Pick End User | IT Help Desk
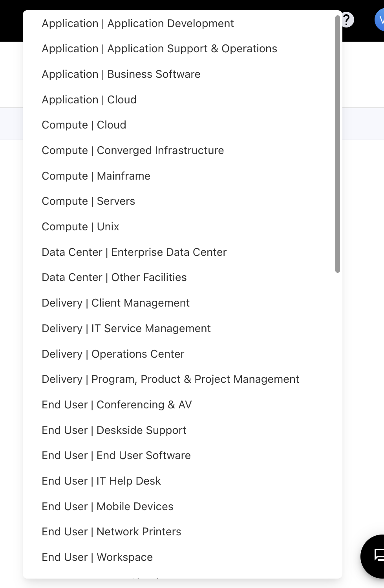 (101, 481)
